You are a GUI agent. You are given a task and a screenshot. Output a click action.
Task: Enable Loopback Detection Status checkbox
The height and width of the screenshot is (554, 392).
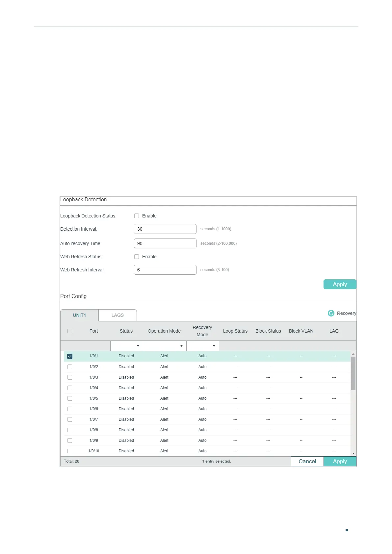coord(137,216)
